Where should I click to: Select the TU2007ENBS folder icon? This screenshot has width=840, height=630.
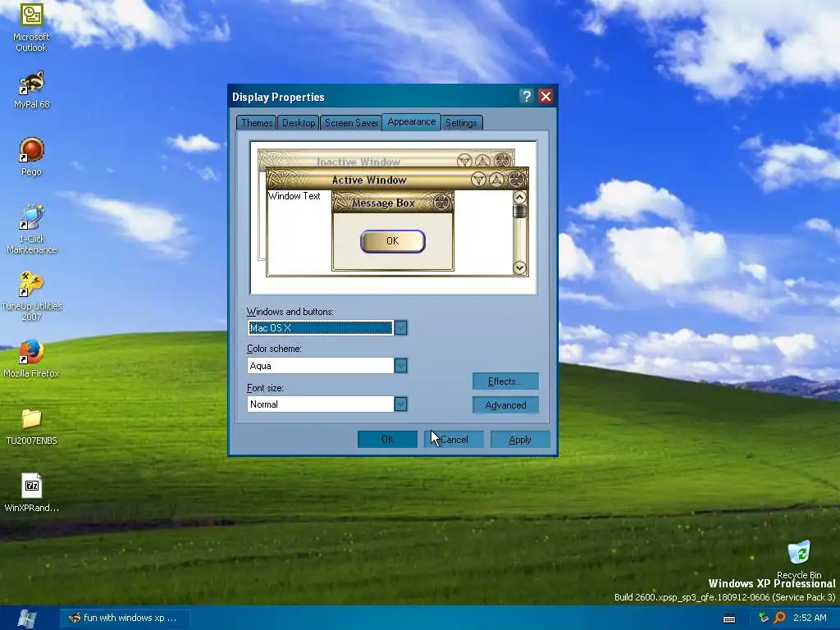31,427
